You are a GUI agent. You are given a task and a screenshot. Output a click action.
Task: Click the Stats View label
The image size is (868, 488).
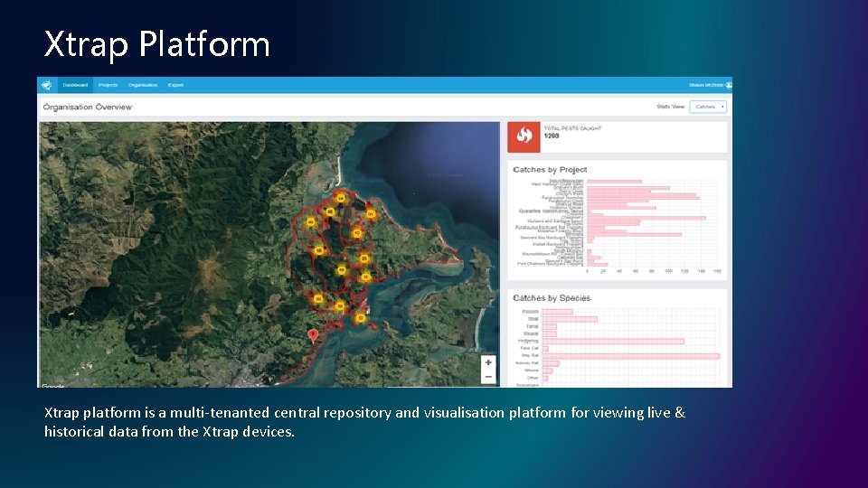point(671,107)
